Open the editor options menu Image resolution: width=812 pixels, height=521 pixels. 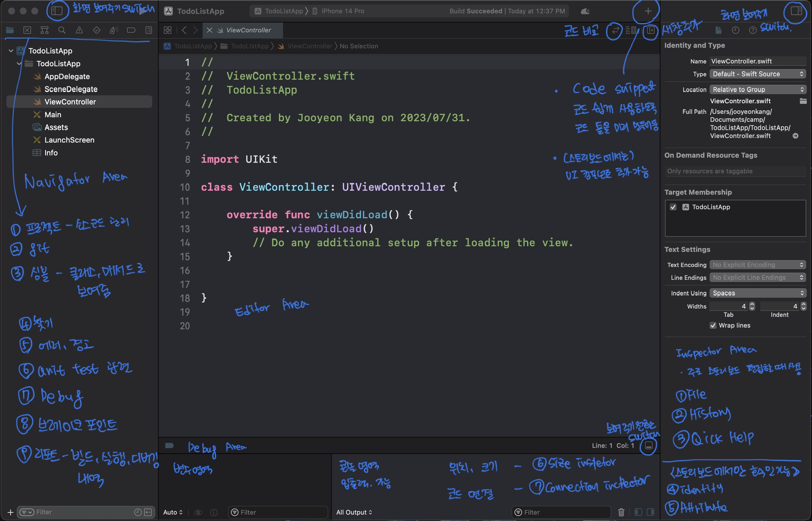click(x=630, y=30)
